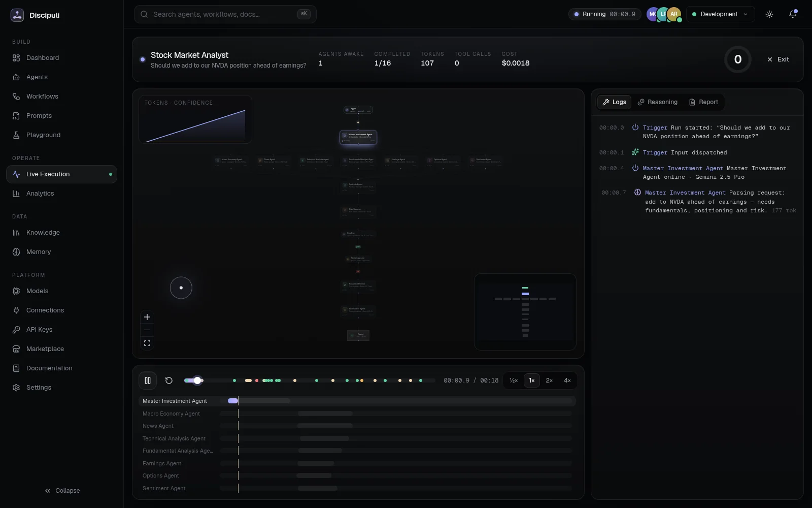Click the Running 00:00.9 status pill
This screenshot has height=508, width=812.
(604, 14)
